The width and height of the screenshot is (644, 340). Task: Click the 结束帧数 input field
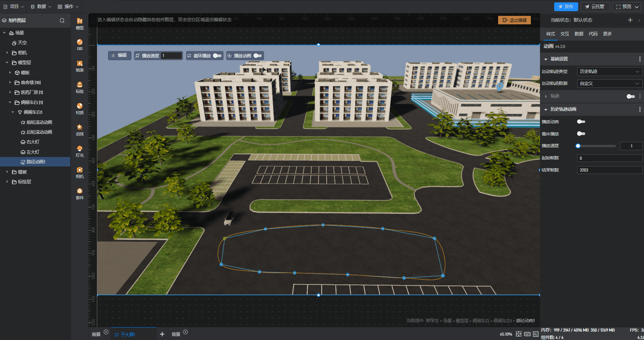click(609, 170)
